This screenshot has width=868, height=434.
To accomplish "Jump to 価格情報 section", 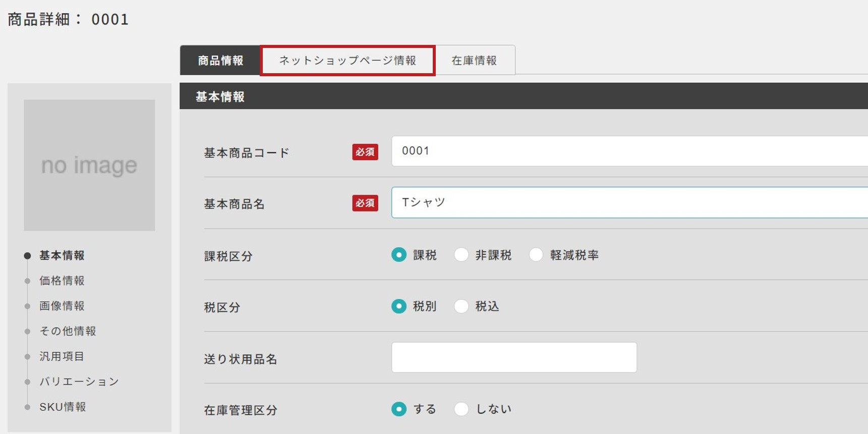I will 62,281.
